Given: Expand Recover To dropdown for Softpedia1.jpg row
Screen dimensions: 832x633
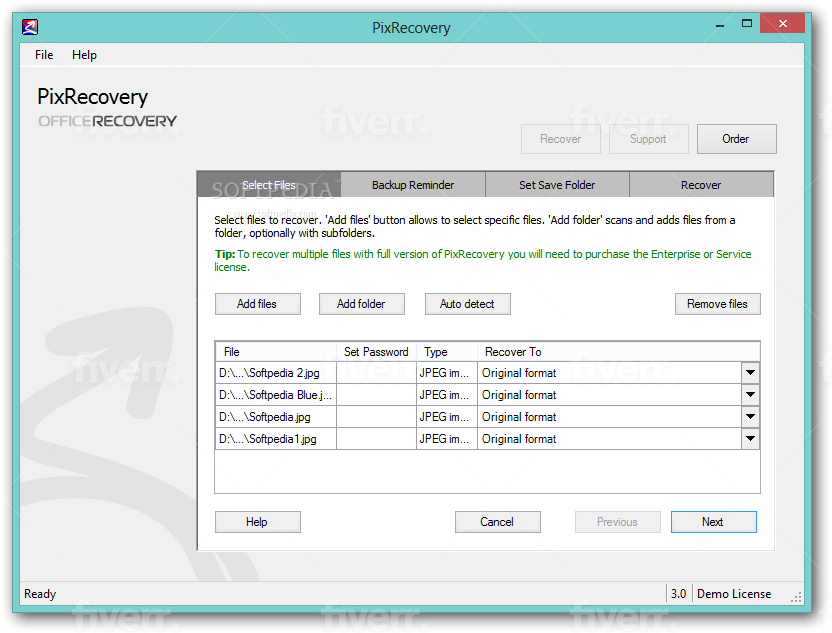Looking at the screenshot, I should tap(750, 439).
